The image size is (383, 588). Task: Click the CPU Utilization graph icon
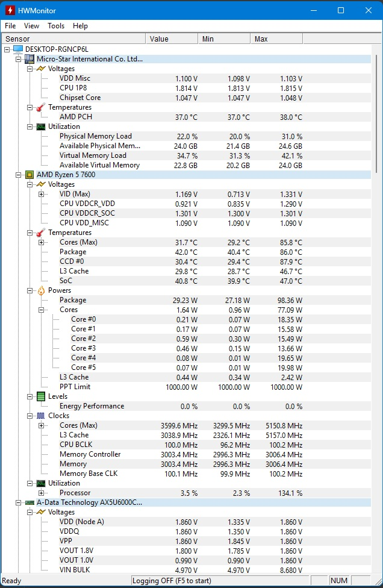point(41,483)
